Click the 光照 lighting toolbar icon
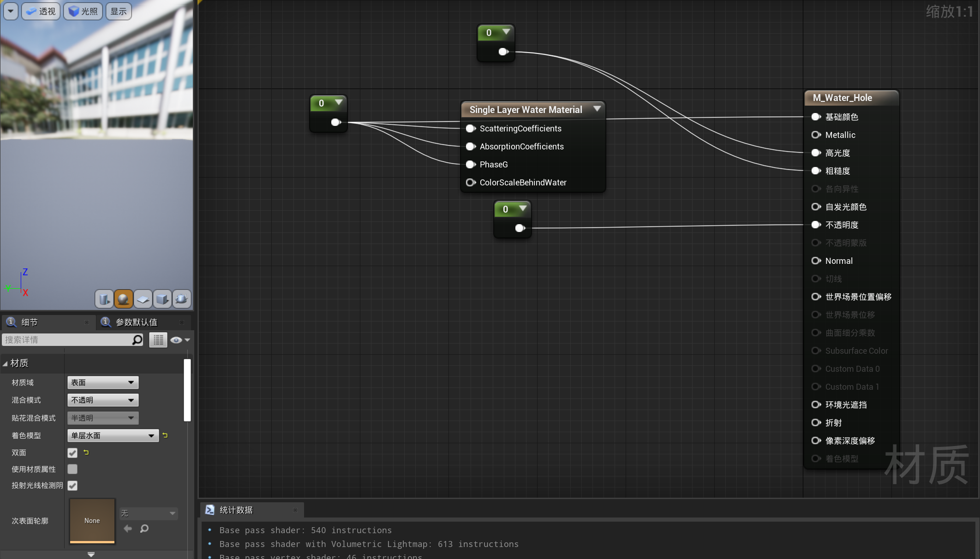 point(83,11)
